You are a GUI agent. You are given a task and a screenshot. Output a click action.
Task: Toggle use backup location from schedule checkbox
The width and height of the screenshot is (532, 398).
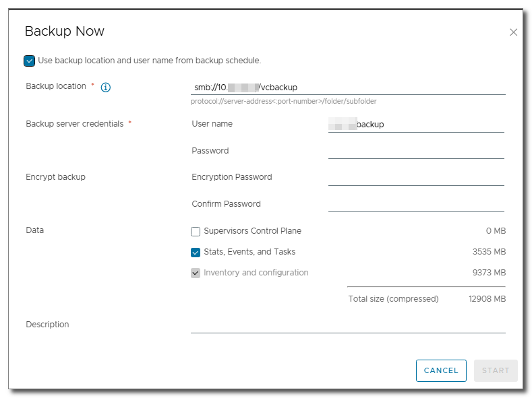click(29, 61)
